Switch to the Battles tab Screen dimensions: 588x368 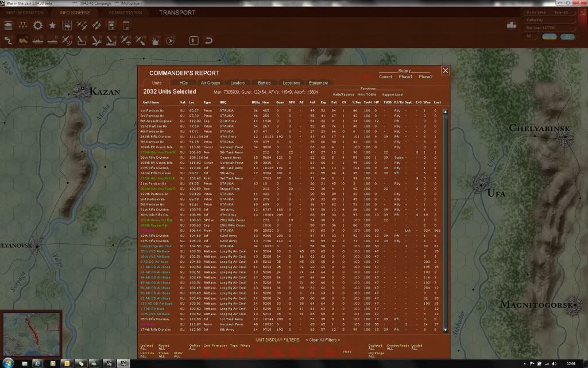264,83
